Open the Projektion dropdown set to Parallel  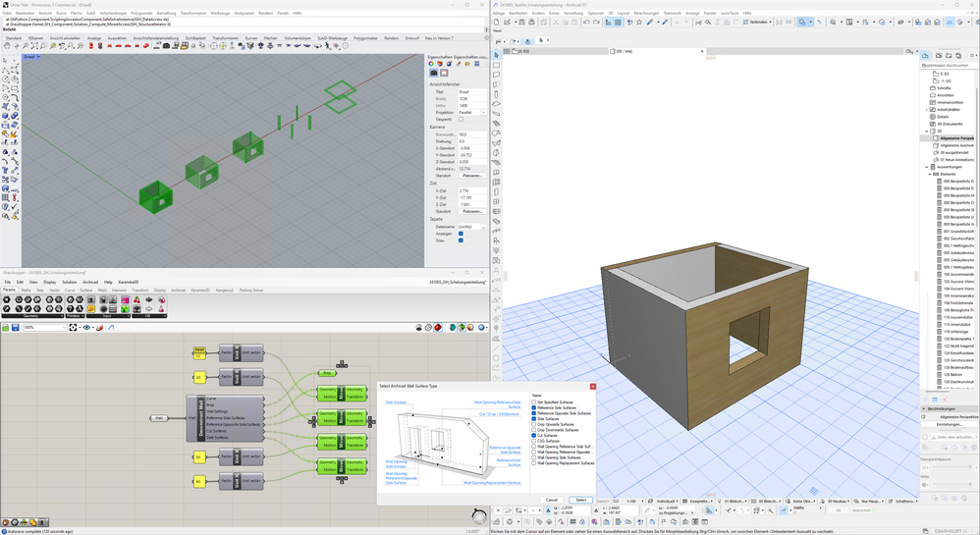471,112
